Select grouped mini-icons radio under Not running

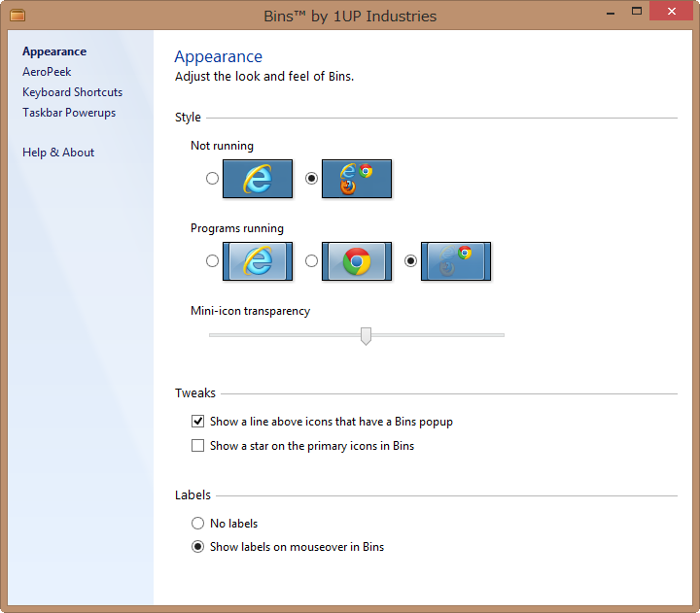(x=312, y=179)
